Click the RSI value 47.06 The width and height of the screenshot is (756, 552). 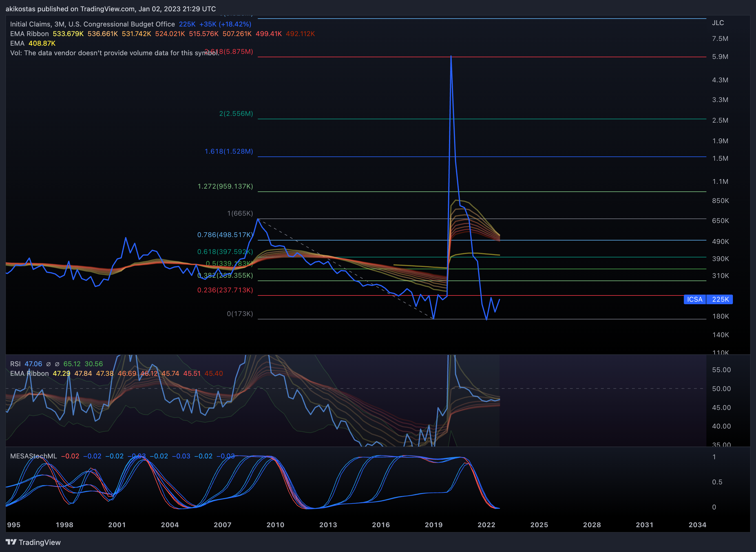click(34, 364)
